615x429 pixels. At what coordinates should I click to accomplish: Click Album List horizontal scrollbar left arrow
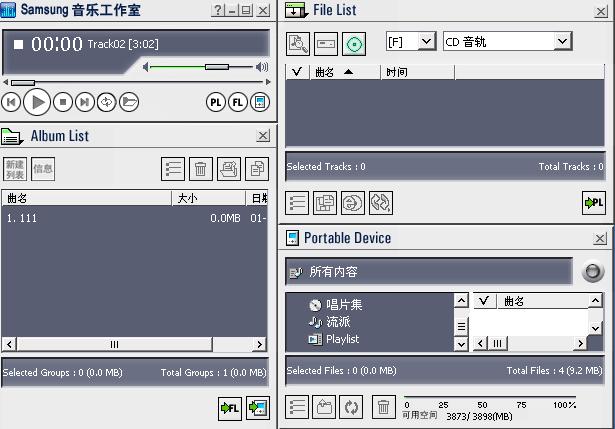point(9,344)
